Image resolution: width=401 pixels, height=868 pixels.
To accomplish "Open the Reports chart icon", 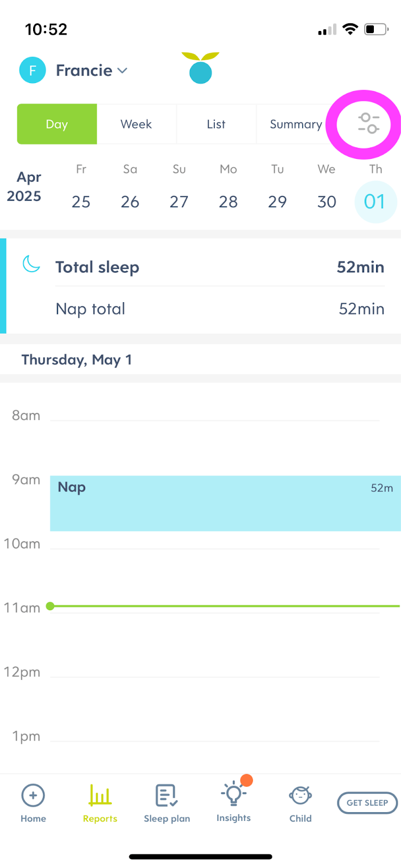I will (100, 796).
